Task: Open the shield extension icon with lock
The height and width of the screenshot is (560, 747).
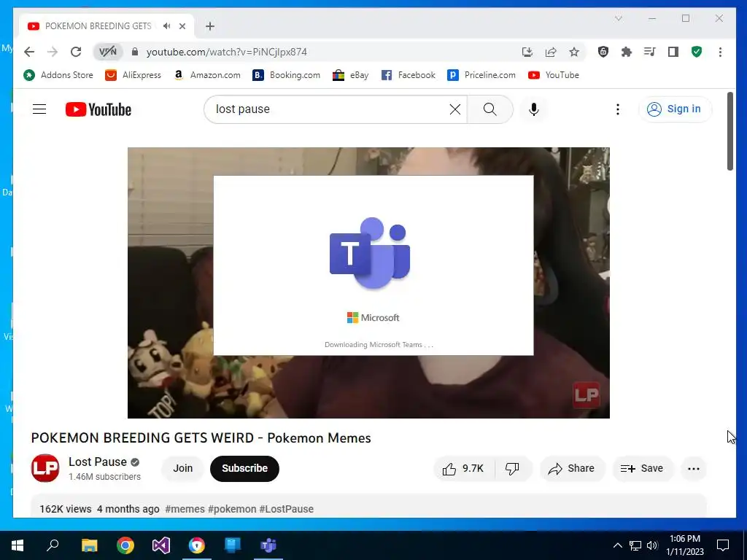Action: pos(603,52)
